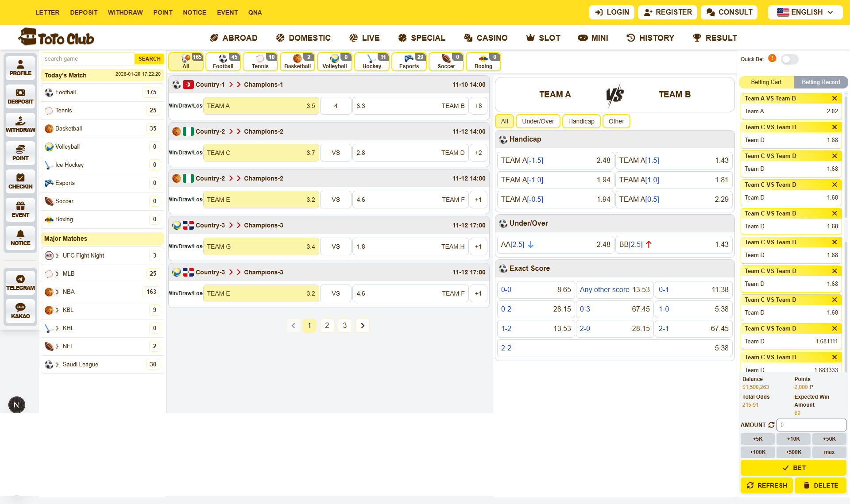Remove Team A VS Team B bet
This screenshot has height=504, width=850.
(x=834, y=98)
